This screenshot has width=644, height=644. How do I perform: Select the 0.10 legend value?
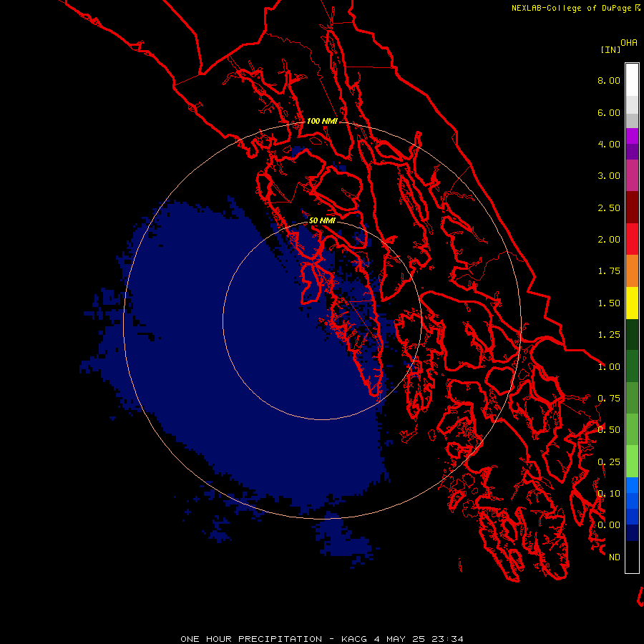point(609,494)
